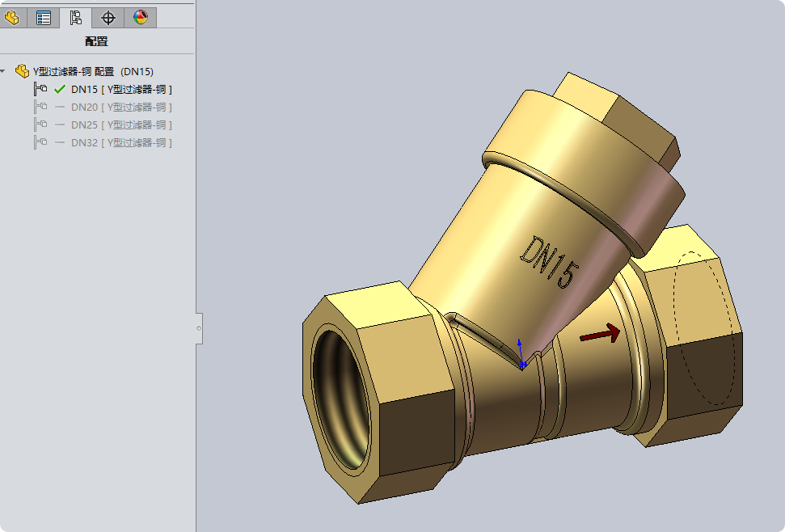
Task: Switch to the ConfigurationManager tab
Action: point(76,18)
